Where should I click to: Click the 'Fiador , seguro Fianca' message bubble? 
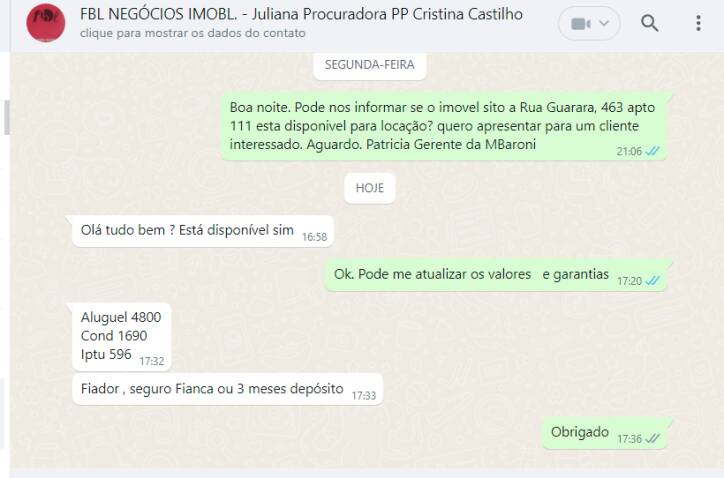pos(227,389)
